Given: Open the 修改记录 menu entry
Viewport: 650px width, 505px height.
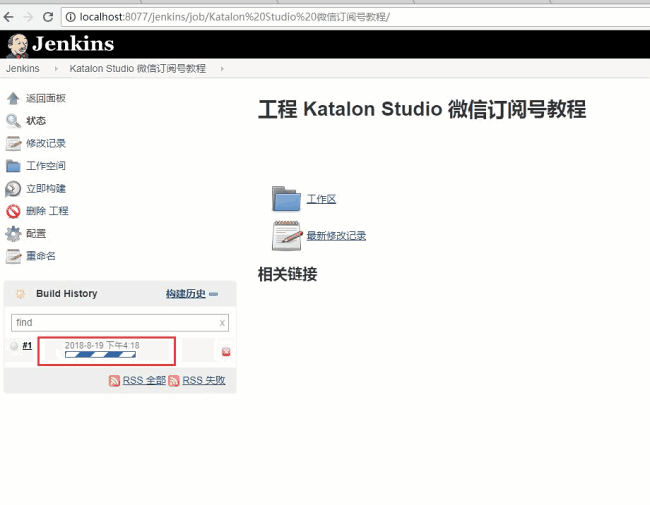Looking at the screenshot, I should coord(46,143).
